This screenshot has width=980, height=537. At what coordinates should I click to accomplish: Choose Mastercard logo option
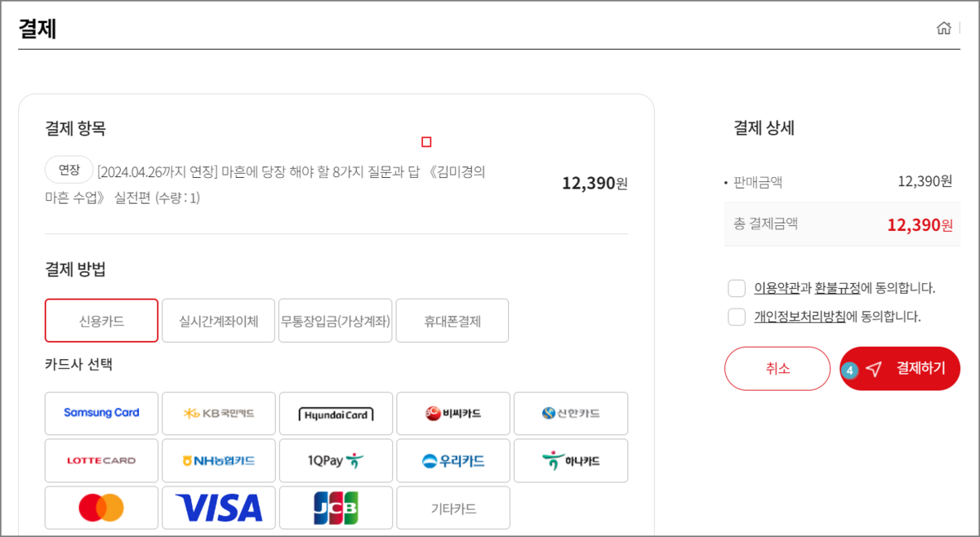point(101,508)
